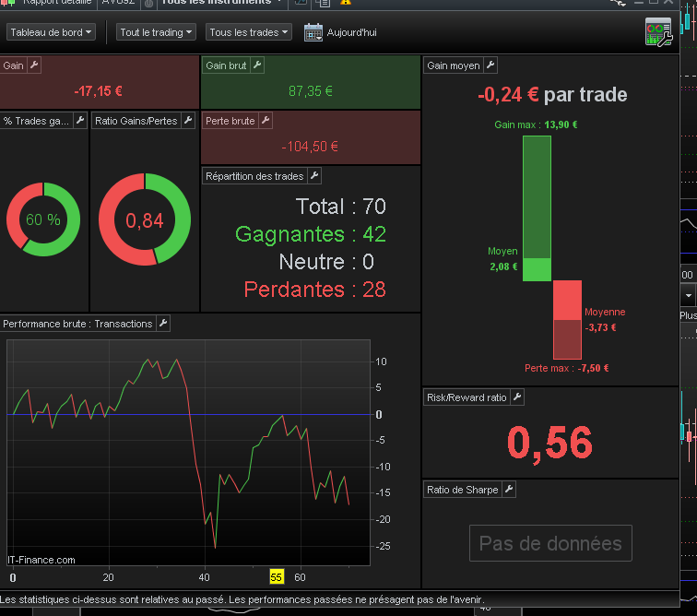Open the Tableau de bord dropdown

(x=51, y=32)
